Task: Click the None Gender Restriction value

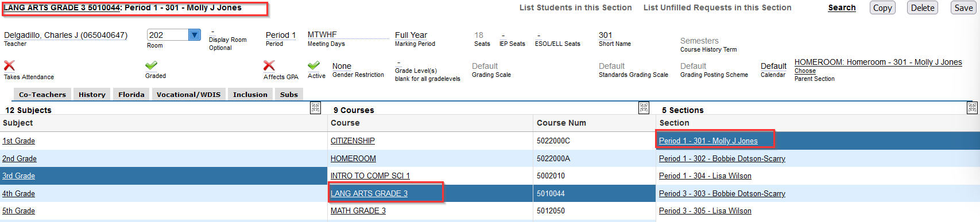Action: 342,66
